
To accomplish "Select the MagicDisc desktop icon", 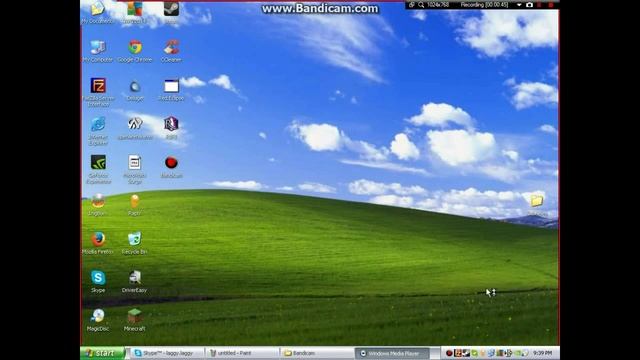I will tap(98, 320).
